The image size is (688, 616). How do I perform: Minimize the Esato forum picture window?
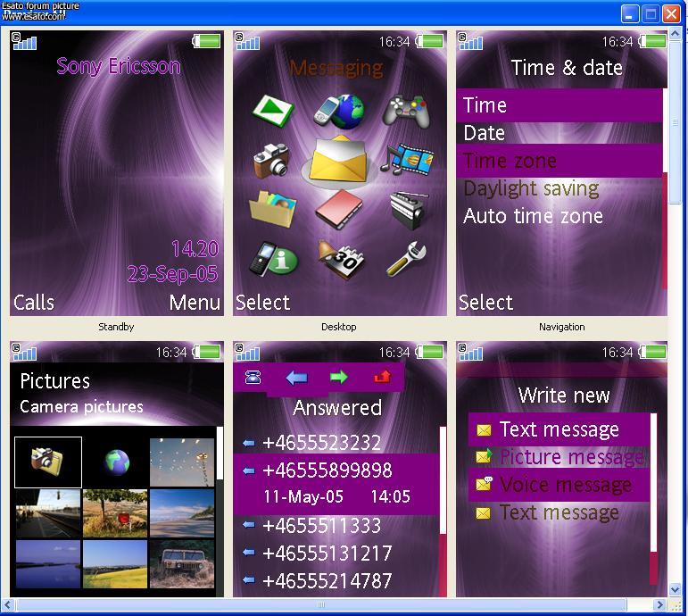[x=630, y=14]
